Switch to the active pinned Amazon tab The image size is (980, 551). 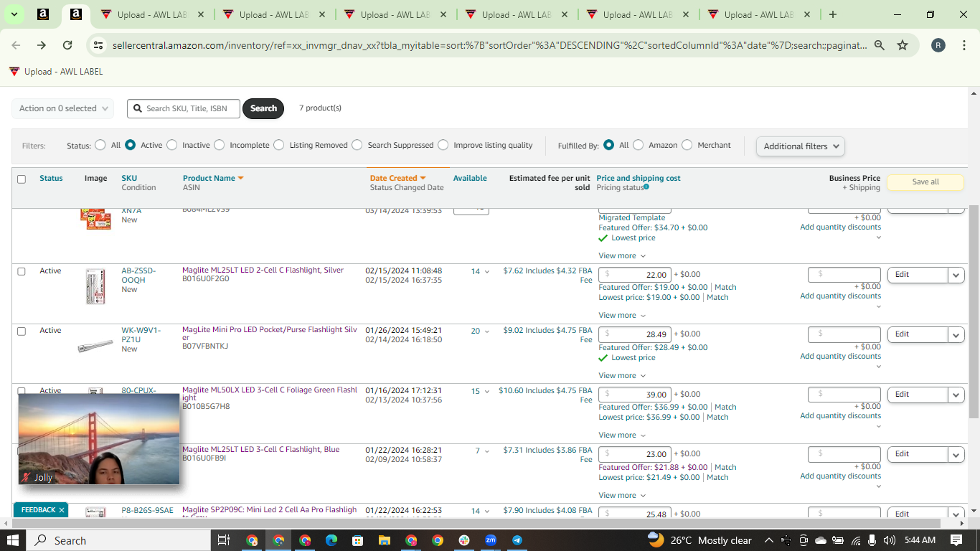point(76,14)
